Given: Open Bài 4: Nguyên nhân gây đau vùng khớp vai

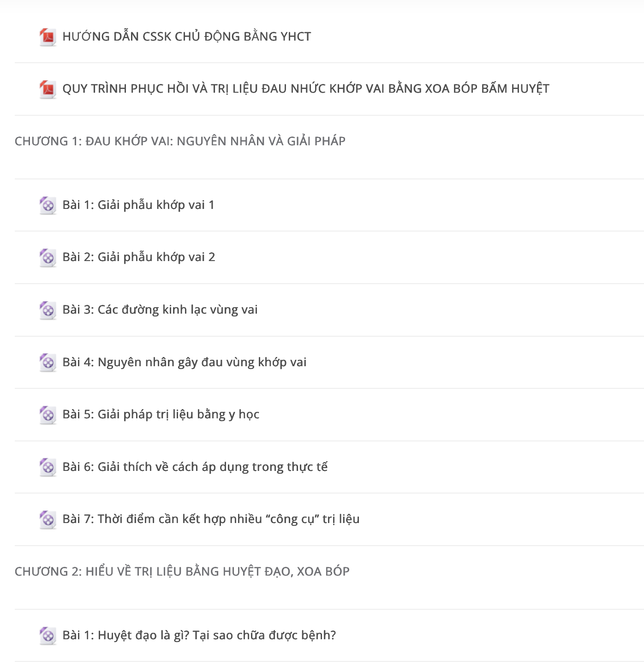Looking at the screenshot, I should click(185, 362).
